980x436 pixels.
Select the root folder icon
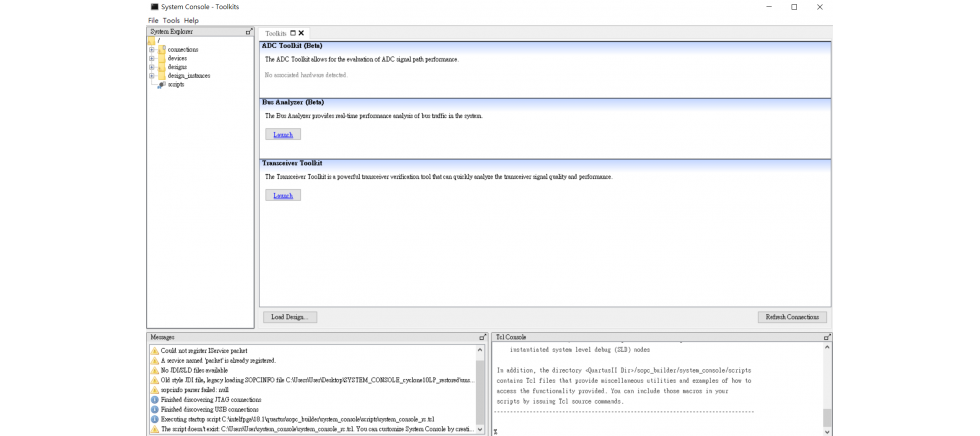[152, 41]
